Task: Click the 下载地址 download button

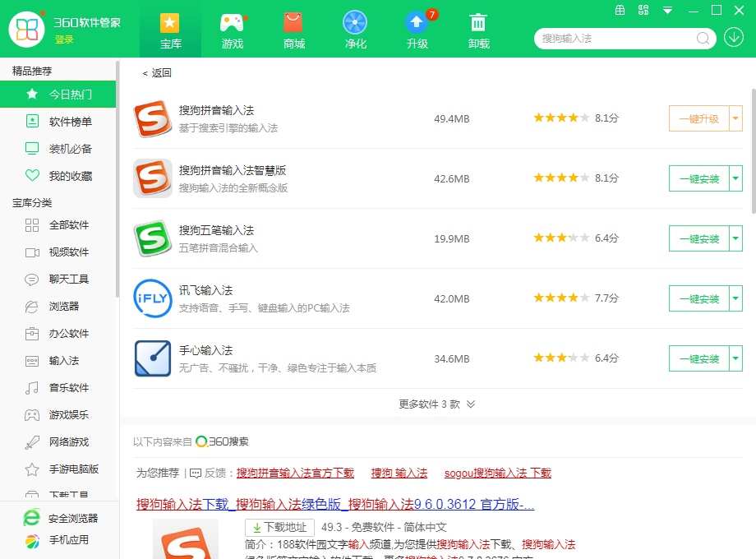Action: pyautogui.click(x=279, y=527)
